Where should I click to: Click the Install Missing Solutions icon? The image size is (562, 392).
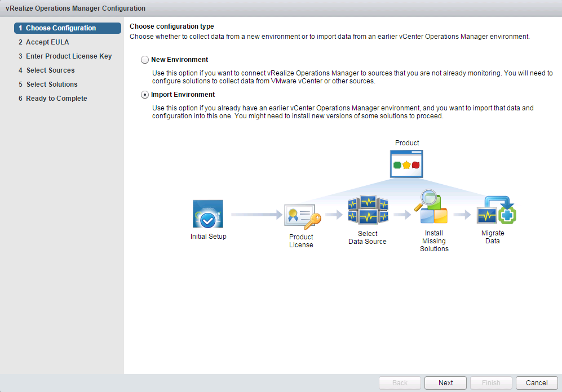(x=431, y=207)
